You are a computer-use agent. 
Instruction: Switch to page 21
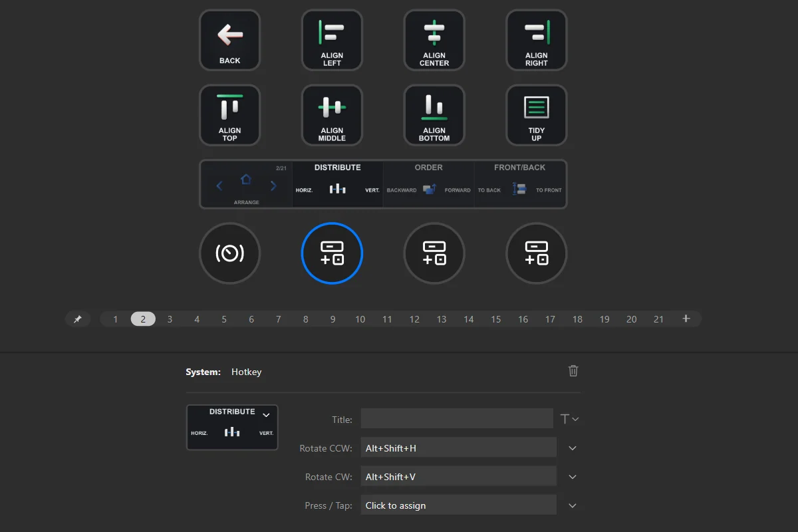(x=658, y=319)
